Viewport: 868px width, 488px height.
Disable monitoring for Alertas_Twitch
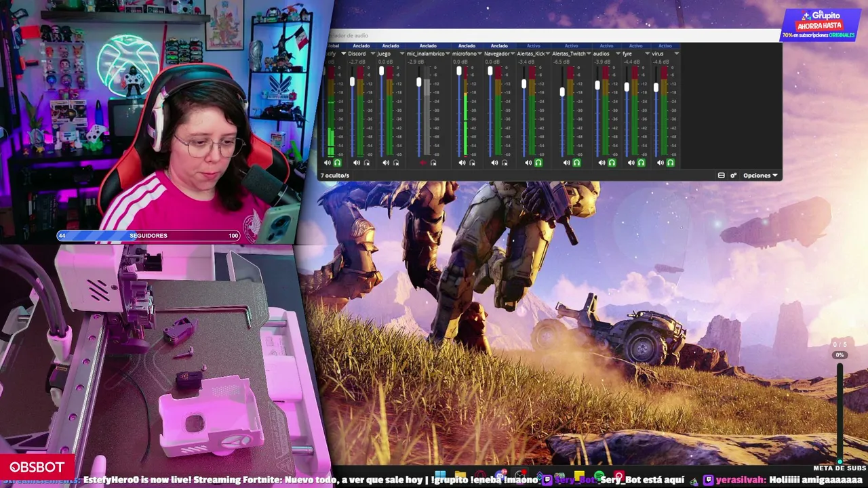tap(576, 163)
